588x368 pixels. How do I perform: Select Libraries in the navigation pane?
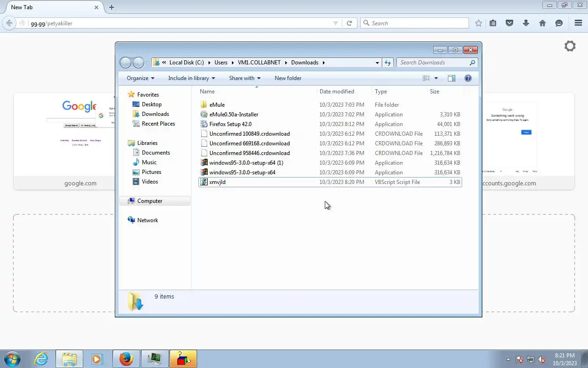point(147,143)
